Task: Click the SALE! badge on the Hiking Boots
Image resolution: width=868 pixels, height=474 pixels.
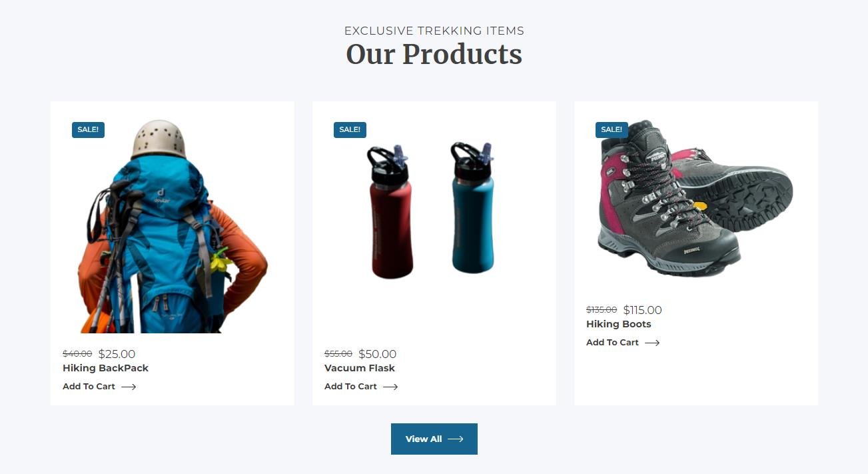Action: coord(612,129)
